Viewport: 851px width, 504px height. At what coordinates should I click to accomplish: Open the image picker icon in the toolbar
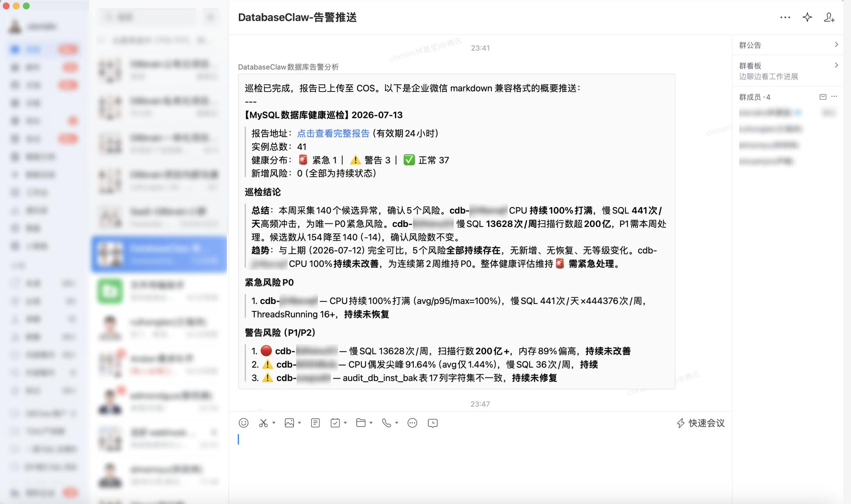(289, 423)
